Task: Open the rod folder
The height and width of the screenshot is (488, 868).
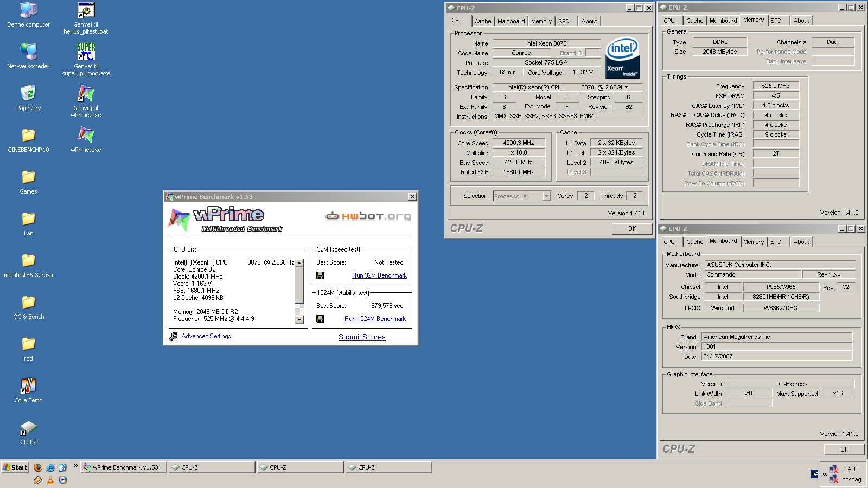Action: 28,349
